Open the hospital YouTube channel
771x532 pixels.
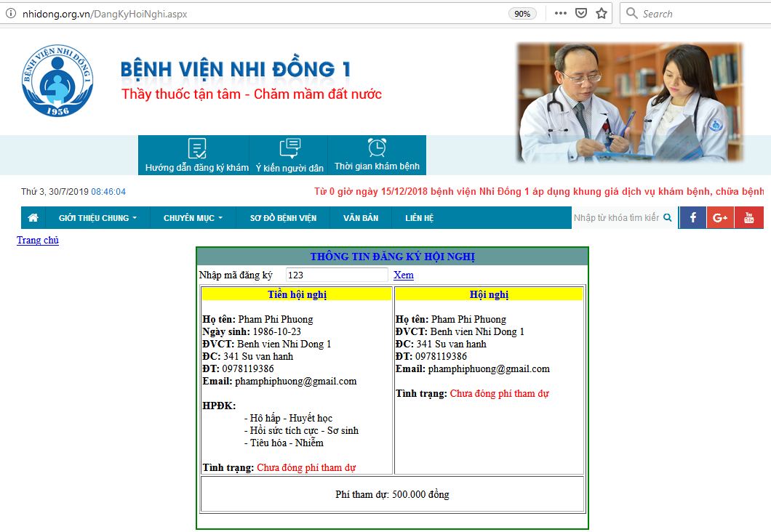click(x=749, y=217)
